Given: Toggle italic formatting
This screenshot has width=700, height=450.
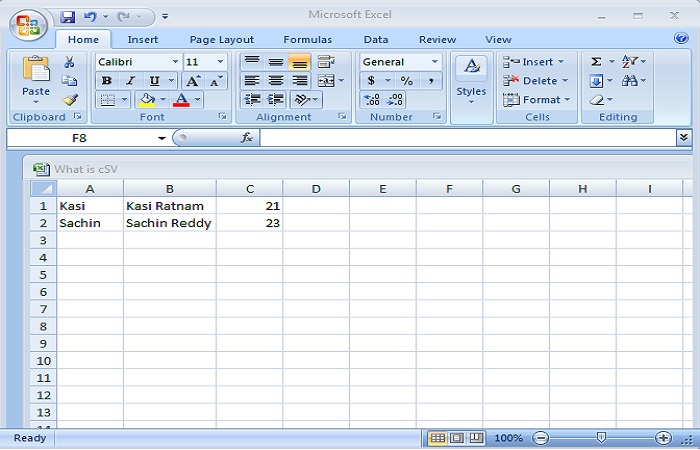Looking at the screenshot, I should (130, 81).
